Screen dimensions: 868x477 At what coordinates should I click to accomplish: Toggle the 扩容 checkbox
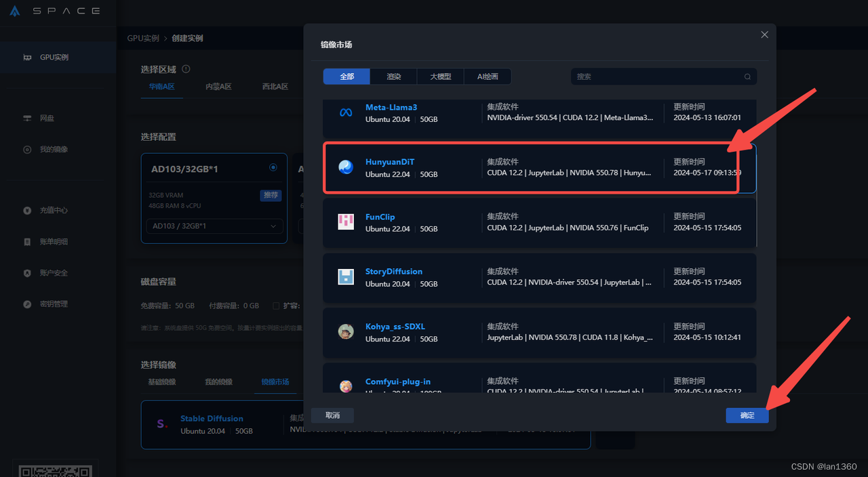pyautogui.click(x=276, y=306)
